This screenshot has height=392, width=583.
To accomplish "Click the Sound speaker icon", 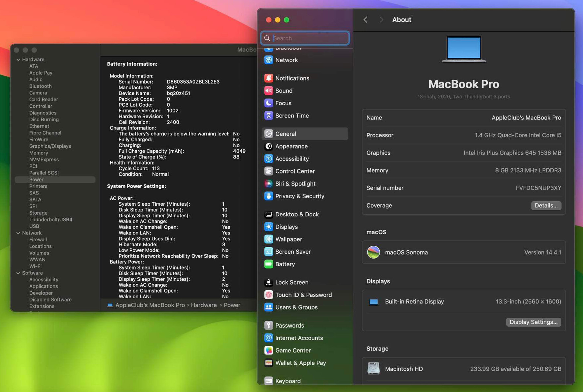I will click(x=269, y=91).
